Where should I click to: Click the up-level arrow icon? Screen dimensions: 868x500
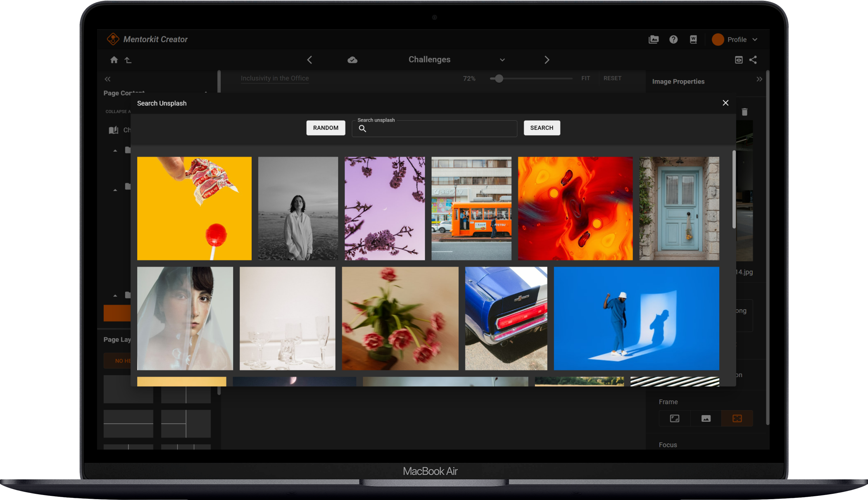(128, 60)
